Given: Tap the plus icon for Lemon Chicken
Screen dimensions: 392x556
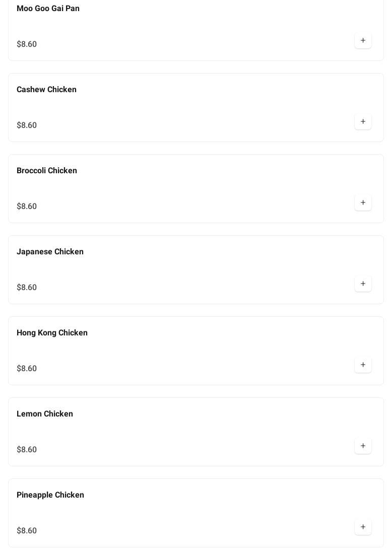Looking at the screenshot, I should (363, 446).
